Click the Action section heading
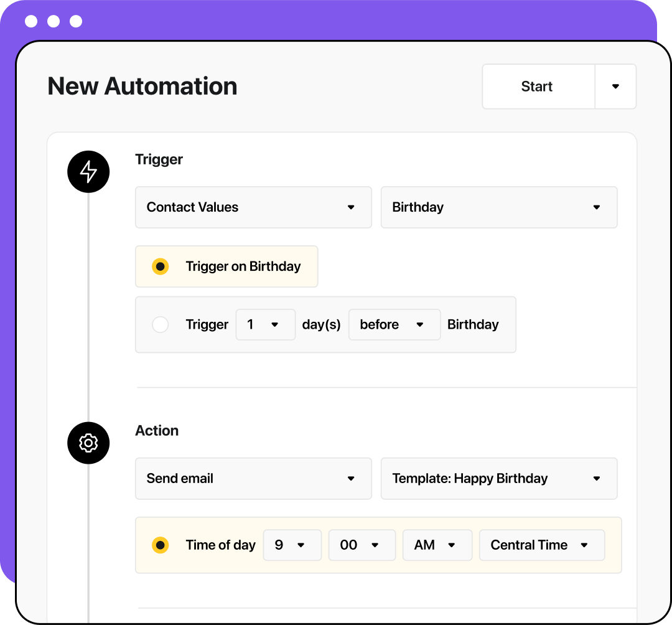The width and height of the screenshot is (672, 625). pyautogui.click(x=157, y=430)
